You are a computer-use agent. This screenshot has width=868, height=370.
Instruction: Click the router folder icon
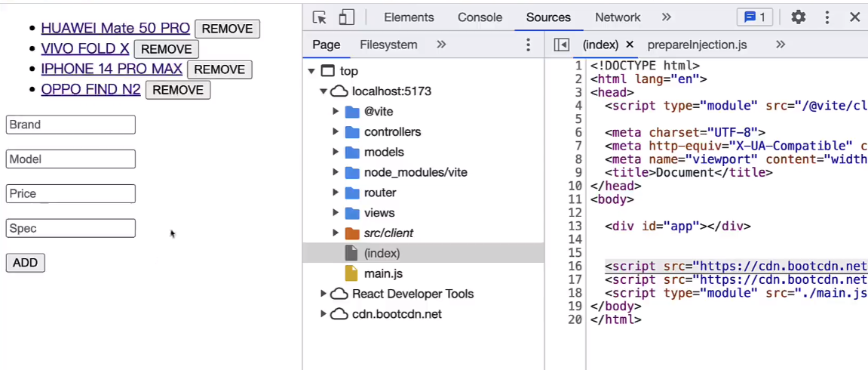pos(352,193)
